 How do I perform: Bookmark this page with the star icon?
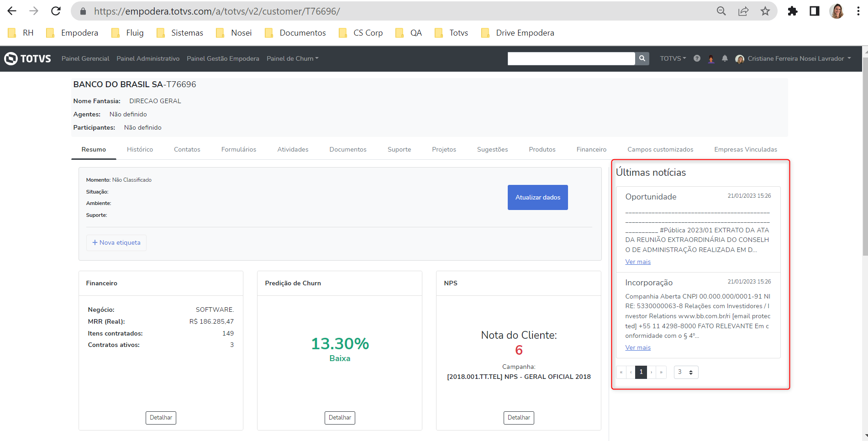[x=765, y=11]
